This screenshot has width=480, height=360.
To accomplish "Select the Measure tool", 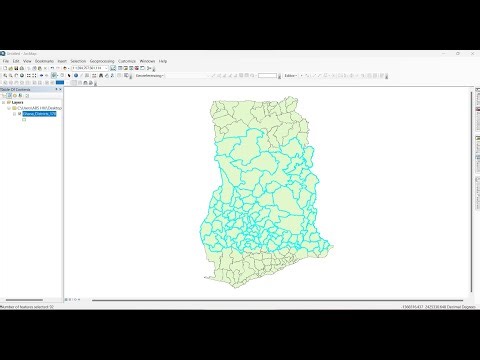I will click(x=94, y=76).
